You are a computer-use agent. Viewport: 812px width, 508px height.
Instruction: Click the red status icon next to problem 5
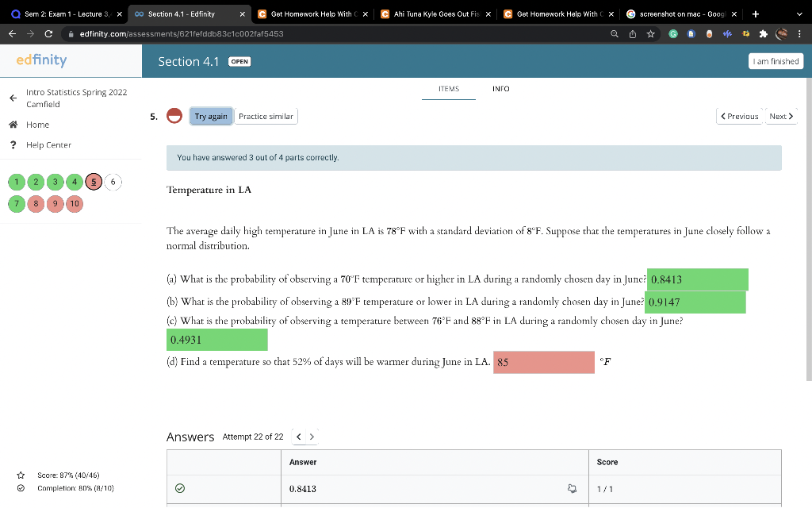pos(173,115)
